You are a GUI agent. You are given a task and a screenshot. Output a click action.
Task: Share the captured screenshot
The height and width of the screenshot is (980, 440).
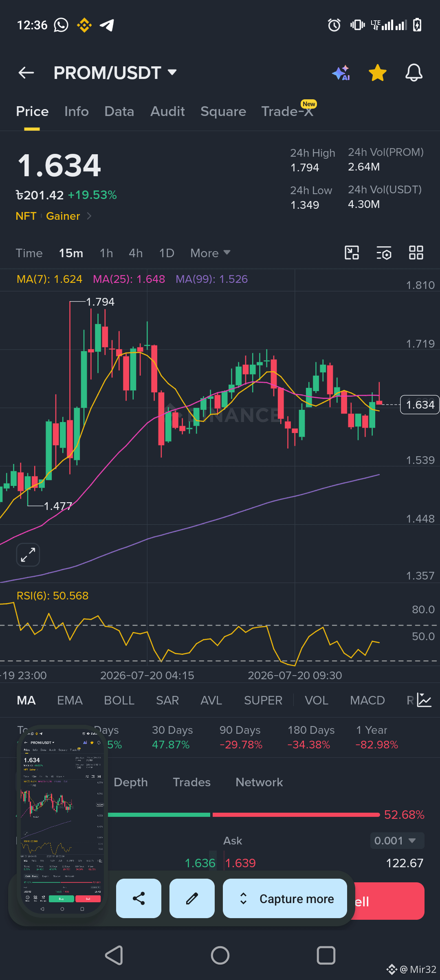[x=139, y=898]
